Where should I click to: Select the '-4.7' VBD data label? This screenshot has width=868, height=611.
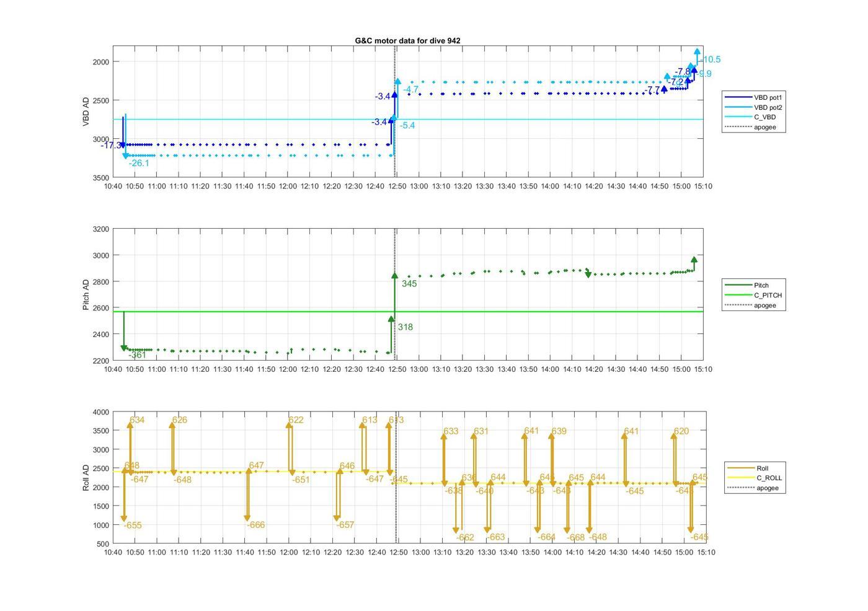[x=411, y=90]
